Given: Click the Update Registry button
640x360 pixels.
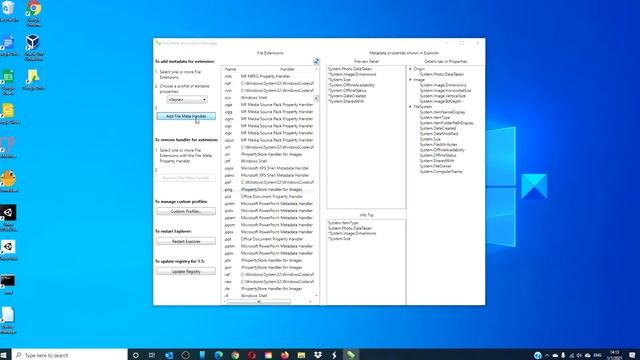Looking at the screenshot, I should [x=186, y=271].
